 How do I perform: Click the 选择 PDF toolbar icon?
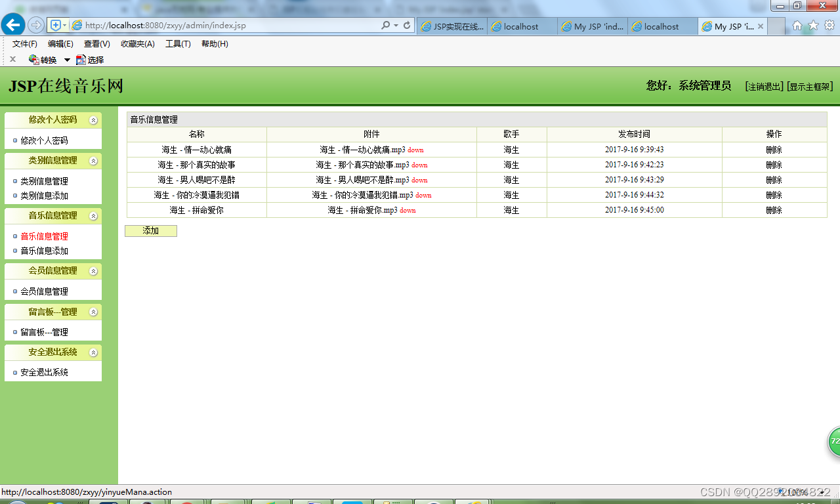[89, 59]
